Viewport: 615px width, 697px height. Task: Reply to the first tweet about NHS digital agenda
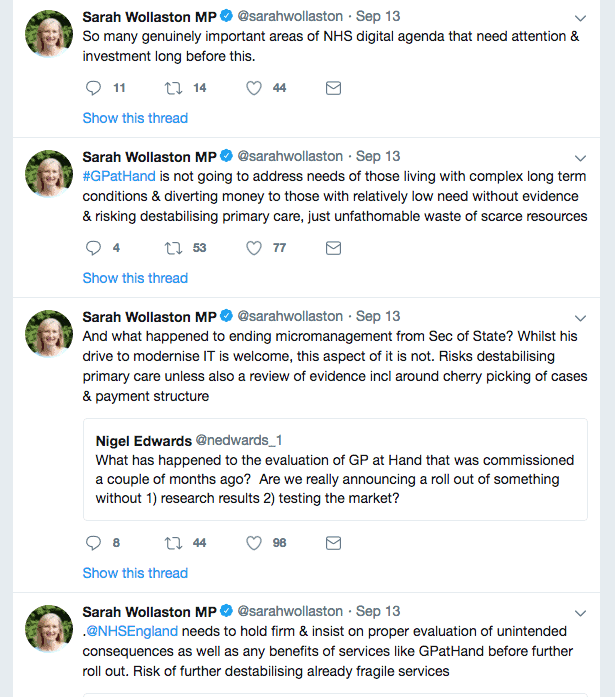[x=94, y=88]
